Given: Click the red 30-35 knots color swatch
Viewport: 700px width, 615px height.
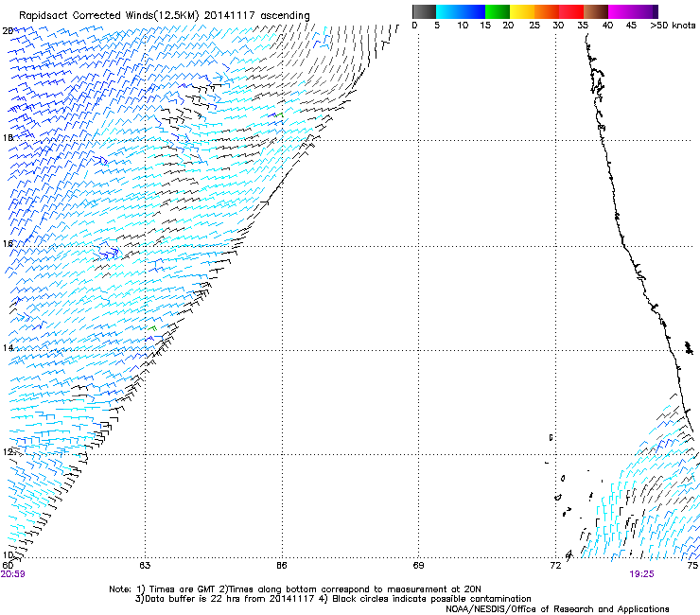Looking at the screenshot, I should 571,11.
